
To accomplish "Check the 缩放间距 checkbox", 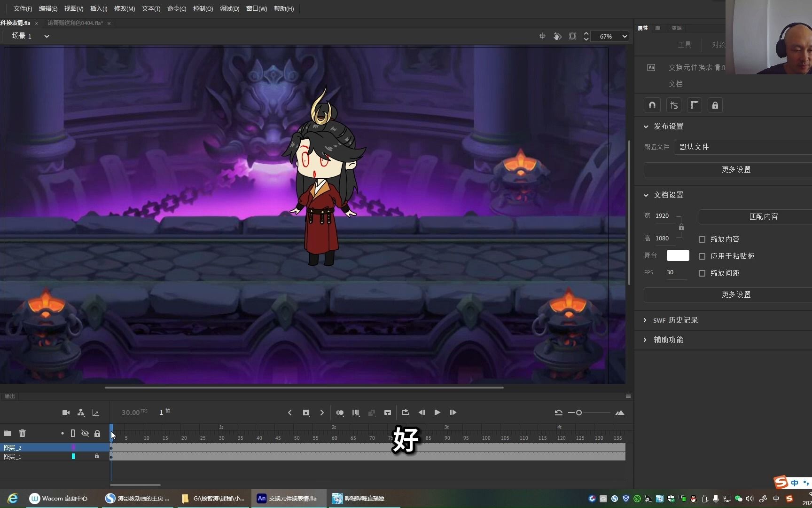I will tap(702, 273).
